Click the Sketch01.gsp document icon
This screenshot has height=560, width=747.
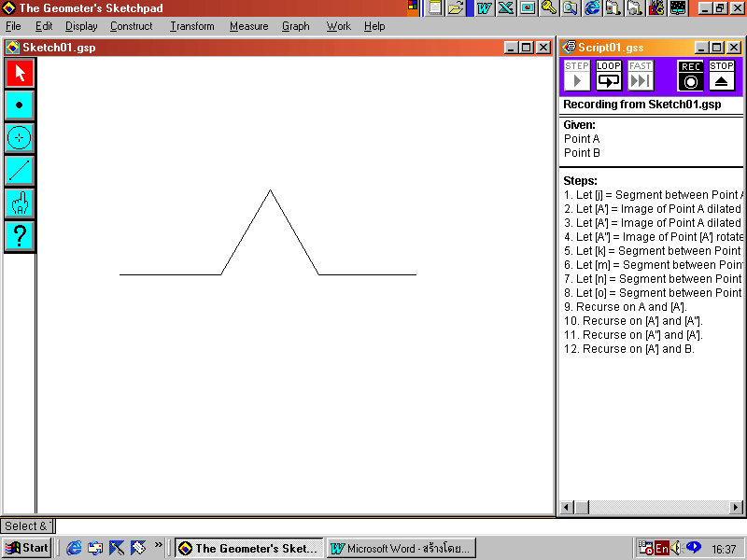12,48
